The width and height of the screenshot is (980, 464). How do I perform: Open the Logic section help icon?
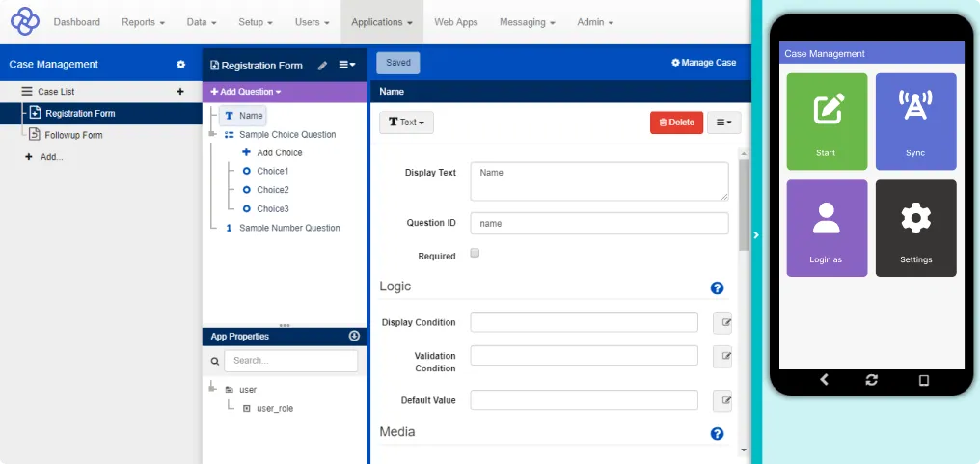(x=717, y=287)
